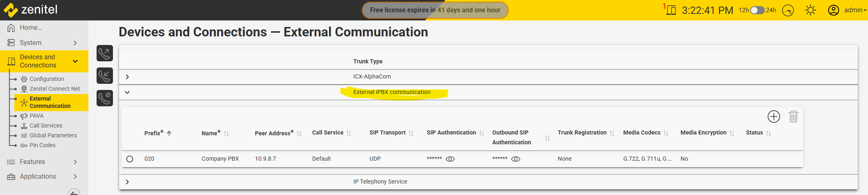Screen dimensions: 868x195
Task: Click the device notification icon in header
Action: pos(671,10)
